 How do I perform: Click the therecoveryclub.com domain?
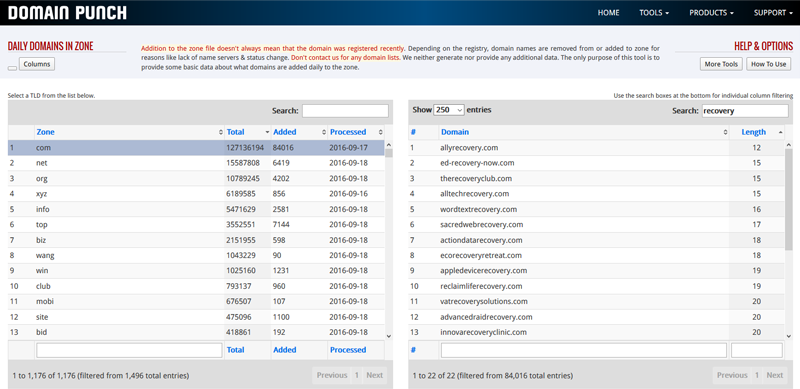point(476,179)
